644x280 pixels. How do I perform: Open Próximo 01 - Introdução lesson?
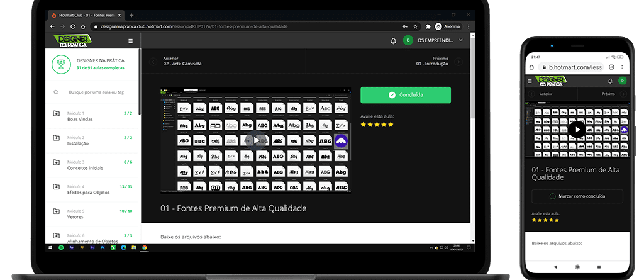coord(432,61)
